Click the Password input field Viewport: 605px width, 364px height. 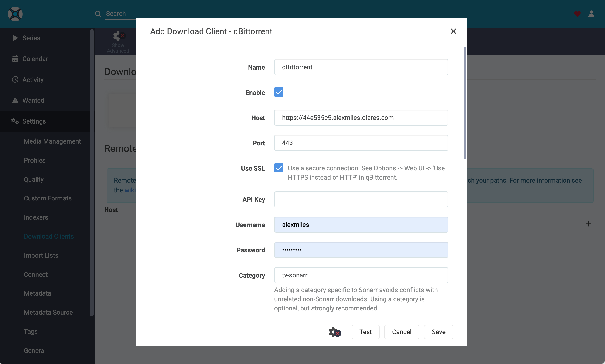pos(361,250)
